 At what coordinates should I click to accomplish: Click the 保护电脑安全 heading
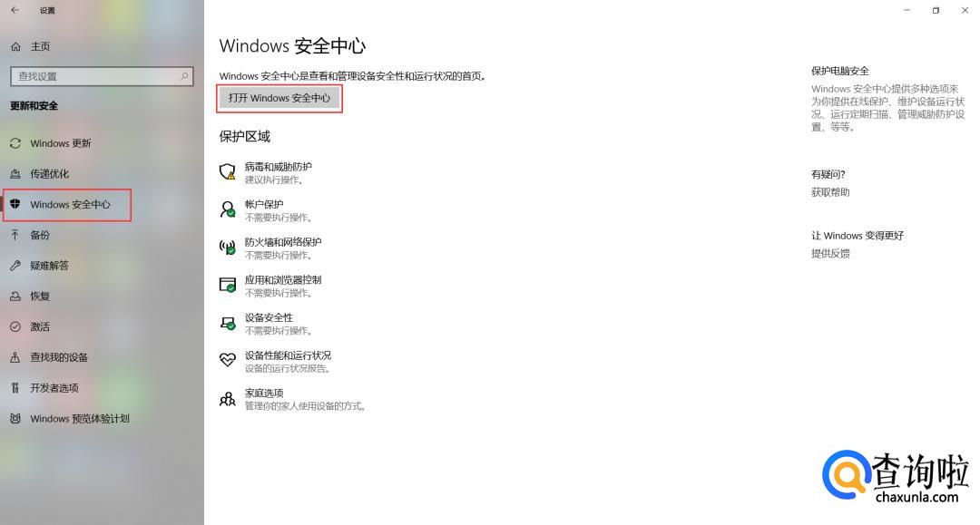pyautogui.click(x=840, y=71)
